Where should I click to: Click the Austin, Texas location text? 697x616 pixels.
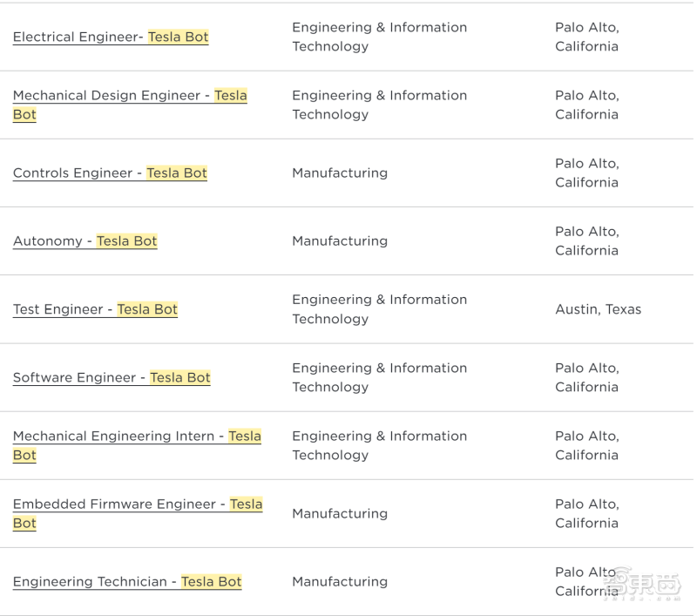point(598,309)
